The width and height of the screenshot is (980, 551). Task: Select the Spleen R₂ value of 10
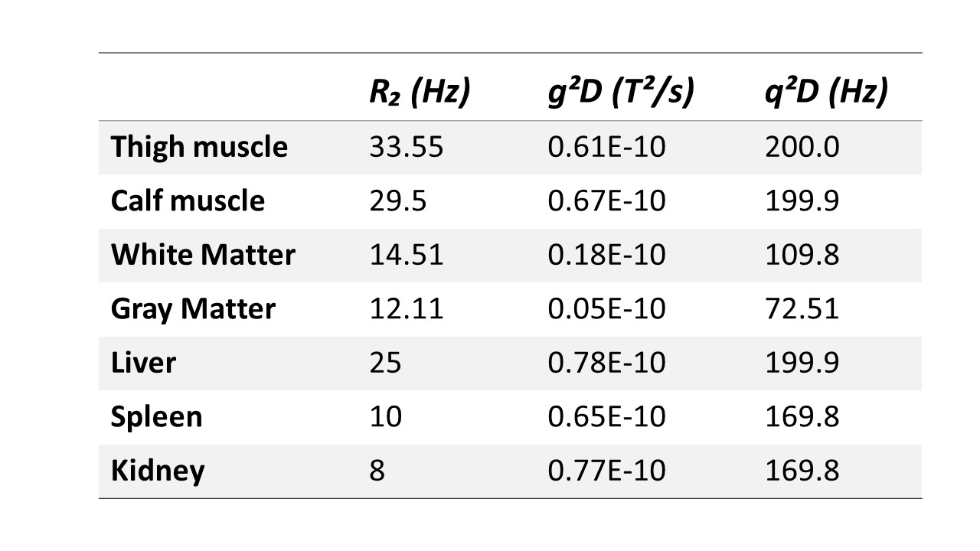pos(385,416)
